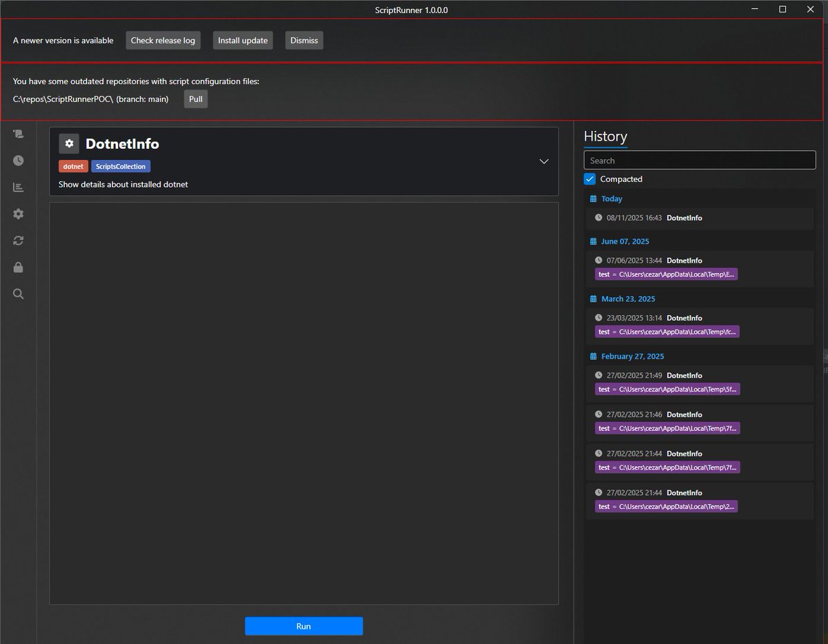Click the History search input field
The image size is (828, 644).
click(700, 160)
